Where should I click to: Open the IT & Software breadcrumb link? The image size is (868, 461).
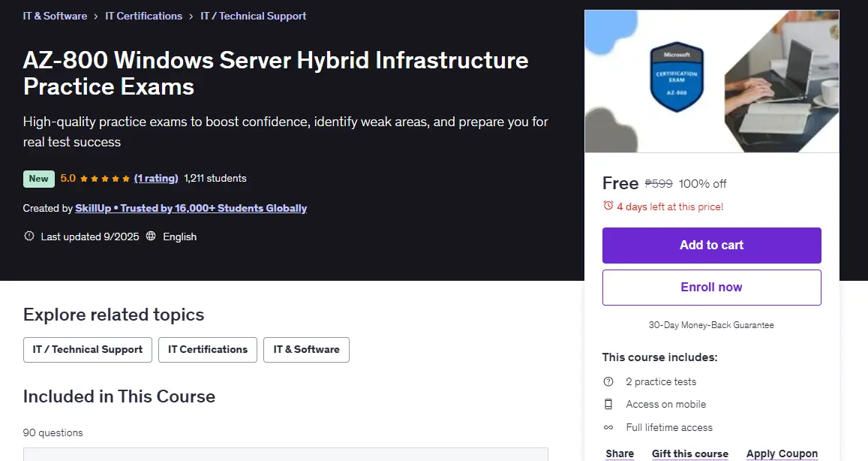55,16
